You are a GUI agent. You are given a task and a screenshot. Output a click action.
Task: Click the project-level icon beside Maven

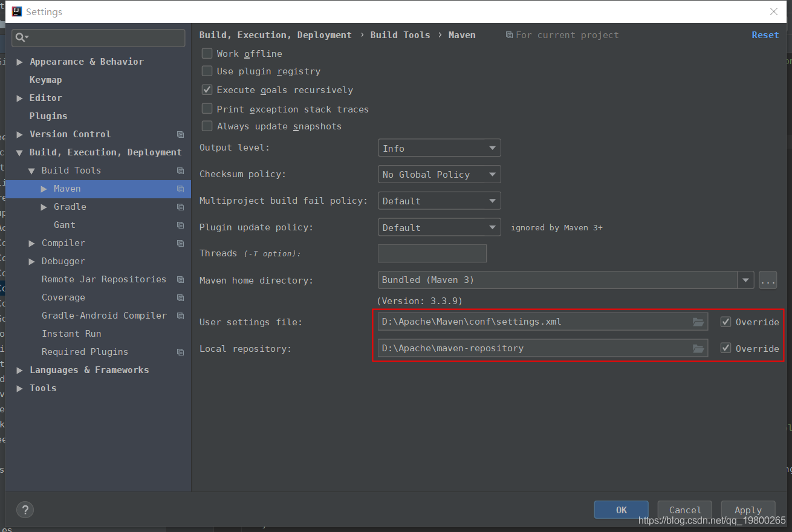tap(180, 189)
